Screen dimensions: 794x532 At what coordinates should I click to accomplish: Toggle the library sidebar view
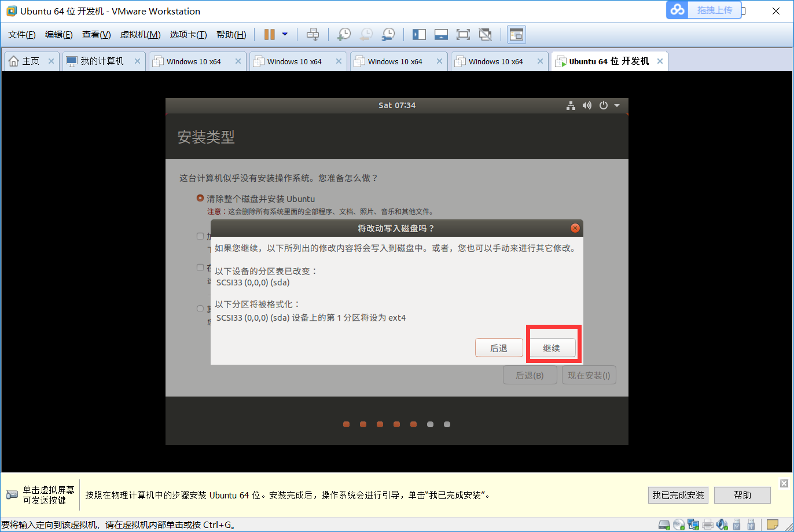(419, 35)
